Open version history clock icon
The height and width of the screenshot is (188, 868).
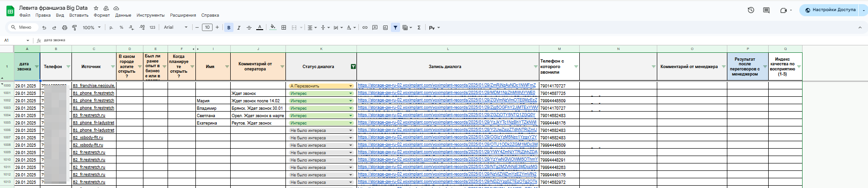coord(751,10)
